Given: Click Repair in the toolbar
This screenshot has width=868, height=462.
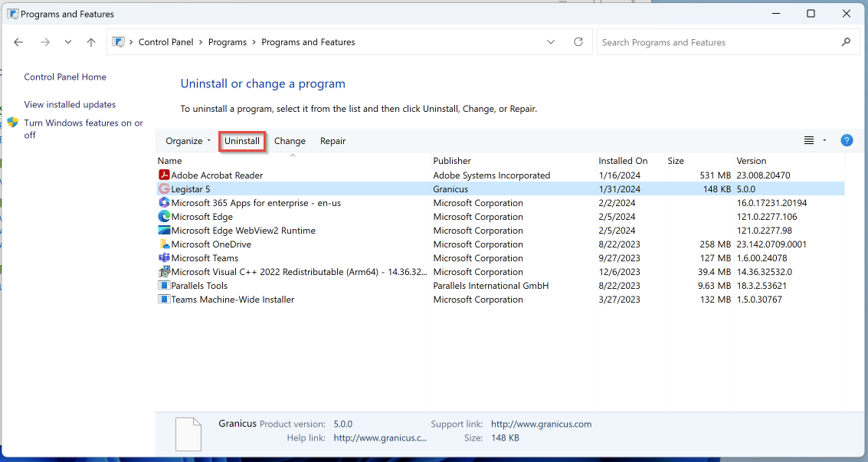Looking at the screenshot, I should click(x=332, y=141).
